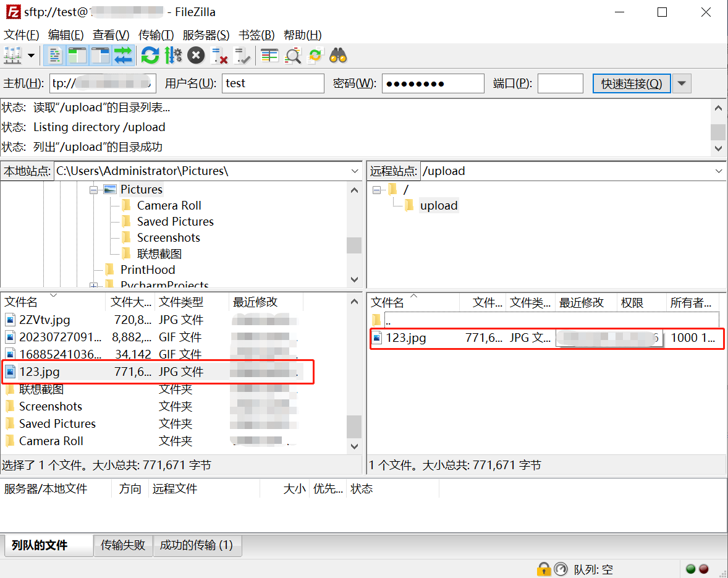
Task: Select Saved Pictures in local tree
Action: tap(175, 221)
